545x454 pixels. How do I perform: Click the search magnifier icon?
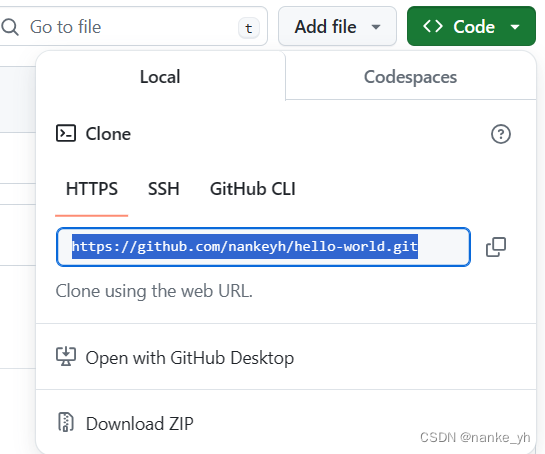[x=9, y=27]
